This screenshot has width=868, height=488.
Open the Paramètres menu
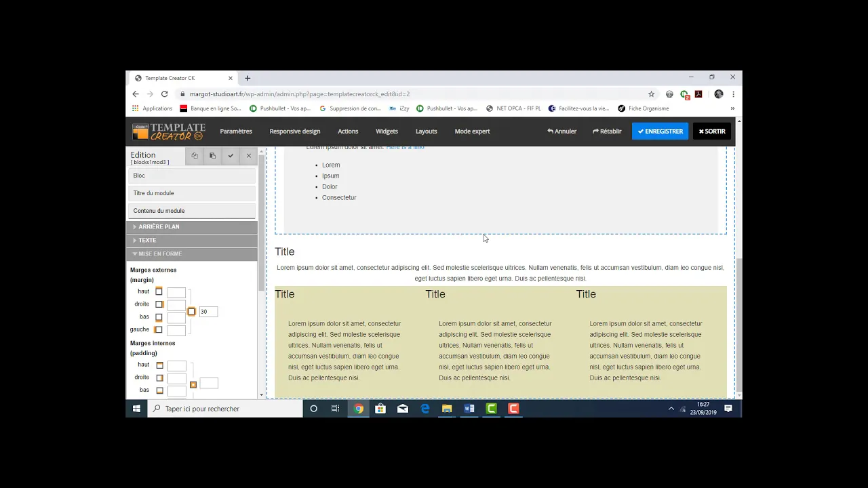coord(236,131)
